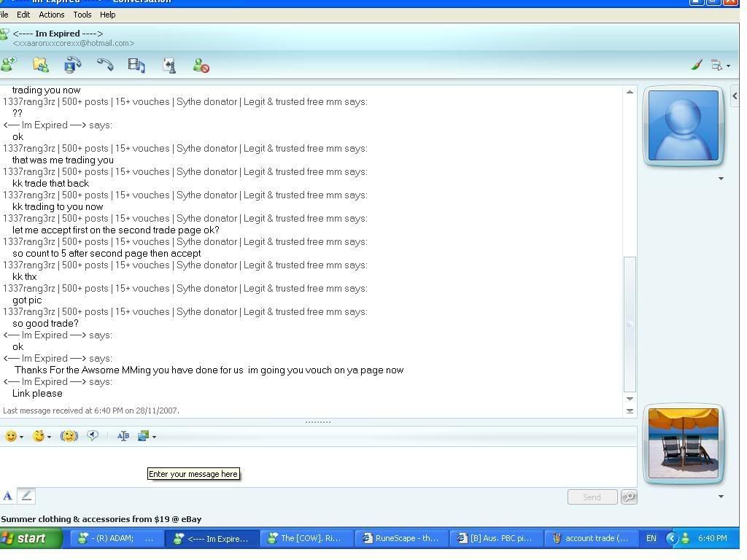The width and height of the screenshot is (747, 560).
Task: Click the message about accepting first on second trade page
Action: [116, 230]
